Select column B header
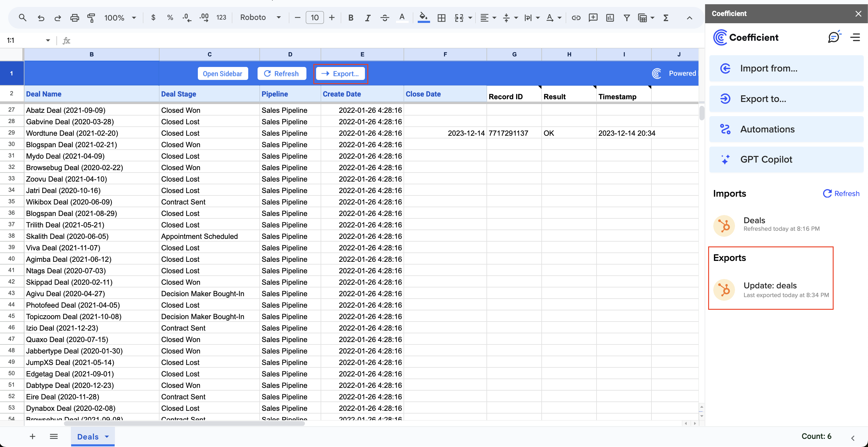The image size is (868, 447). (92, 54)
